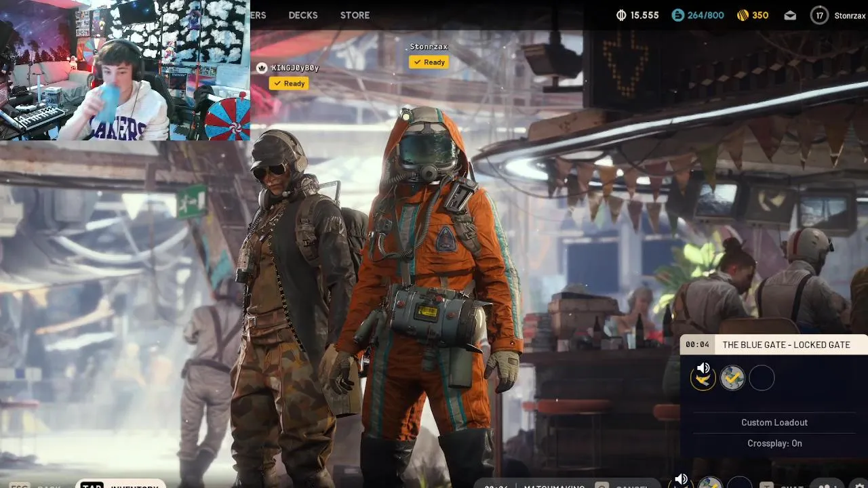
Task: Click the 264/800 blue currency value
Action: coord(706,15)
